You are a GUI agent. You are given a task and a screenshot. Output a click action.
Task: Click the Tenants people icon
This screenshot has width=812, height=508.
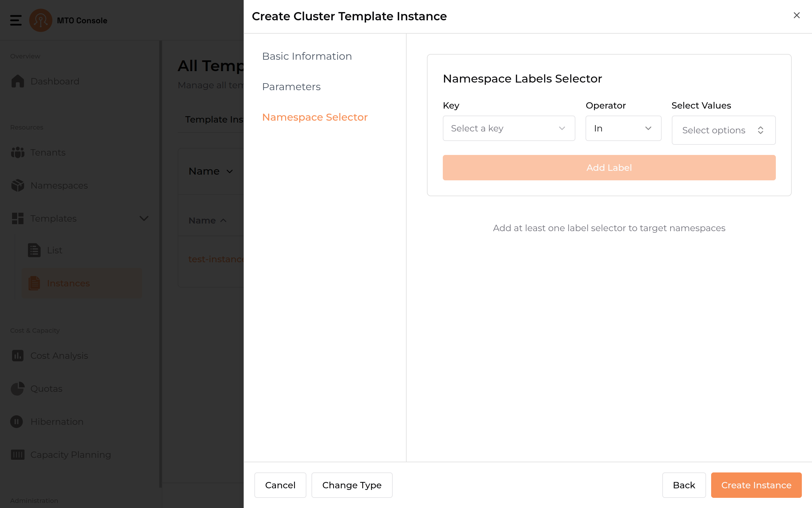[17, 152]
